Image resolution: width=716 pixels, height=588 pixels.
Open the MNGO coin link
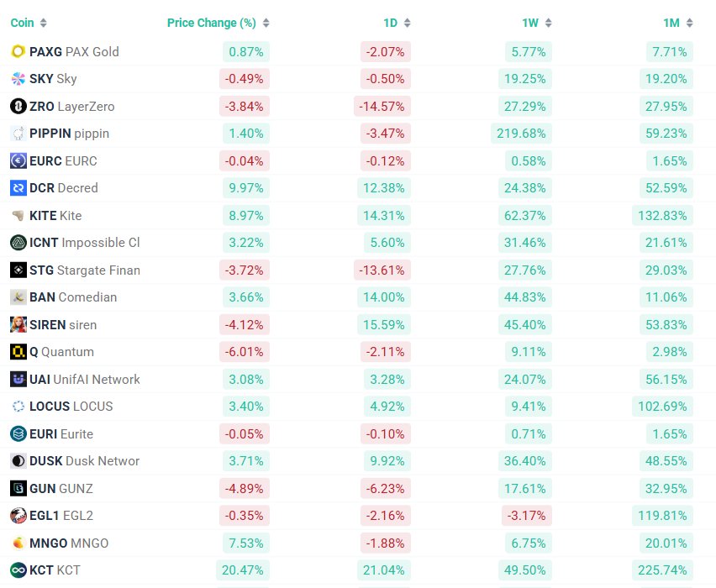click(69, 543)
